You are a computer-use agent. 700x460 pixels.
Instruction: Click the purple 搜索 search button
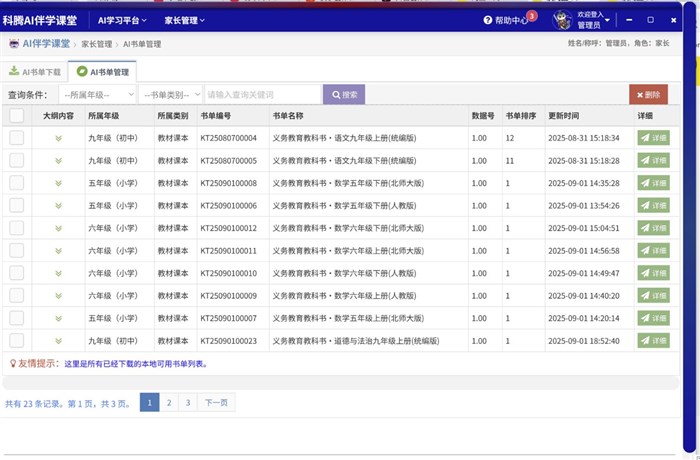pos(343,95)
